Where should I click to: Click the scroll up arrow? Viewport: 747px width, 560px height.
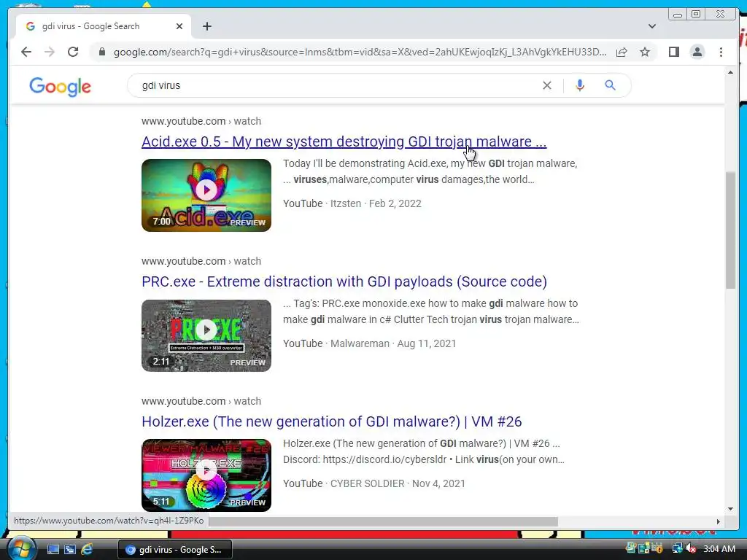(730, 72)
